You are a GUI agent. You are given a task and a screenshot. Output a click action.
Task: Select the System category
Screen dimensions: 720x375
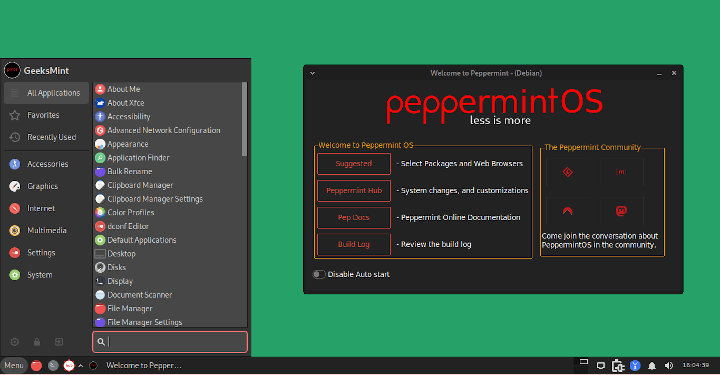46,275
